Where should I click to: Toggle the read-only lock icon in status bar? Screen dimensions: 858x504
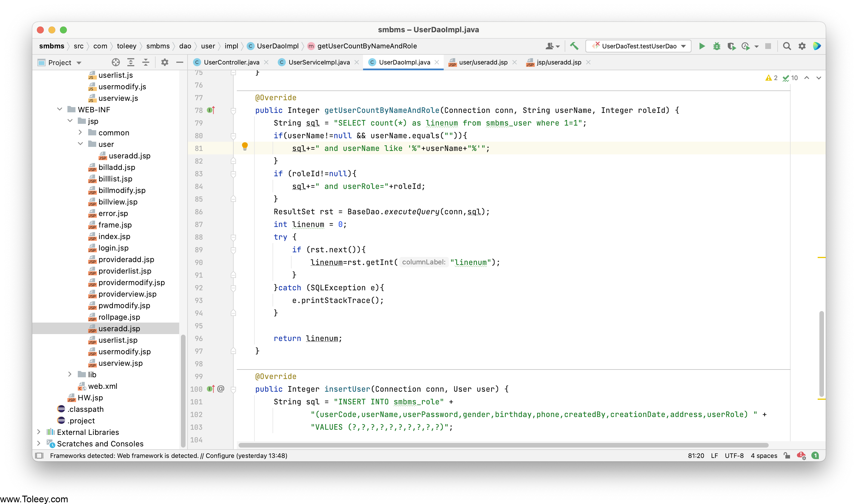[x=787, y=455]
